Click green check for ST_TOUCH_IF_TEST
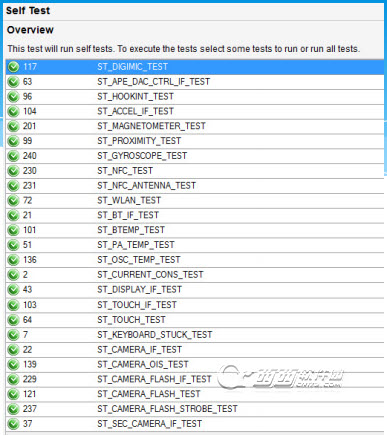 (x=13, y=305)
